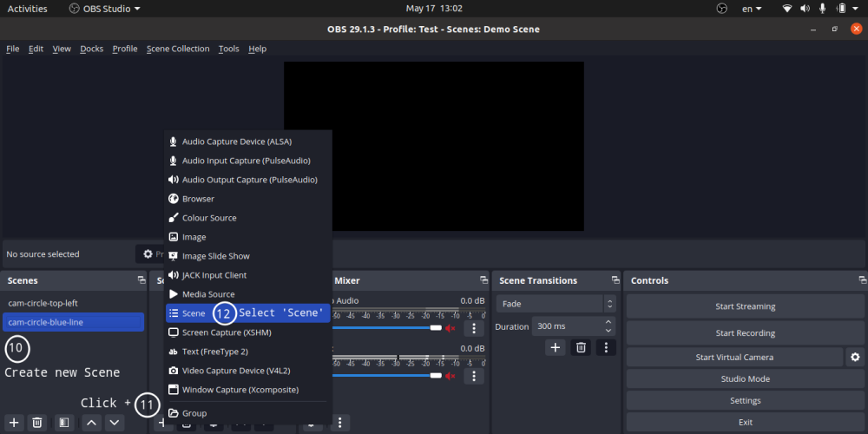Open the Scene Collection menu
This screenshot has height=434, width=868.
point(178,49)
